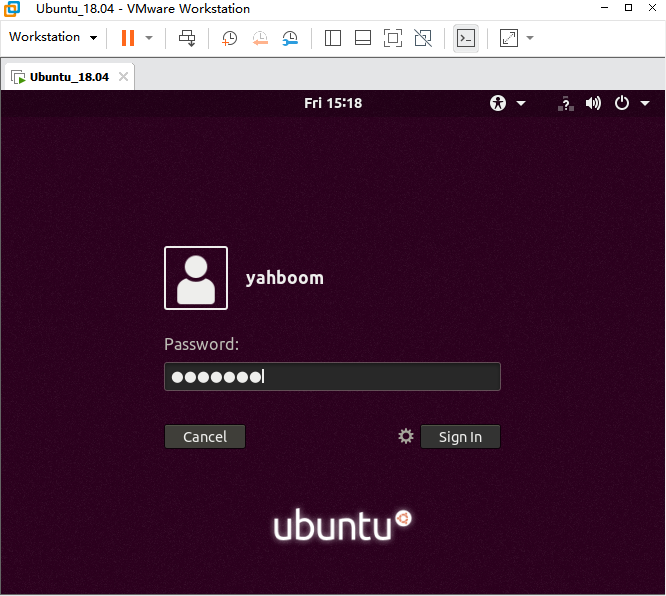Click the yahboom user avatar
666x596 pixels.
pos(196,278)
